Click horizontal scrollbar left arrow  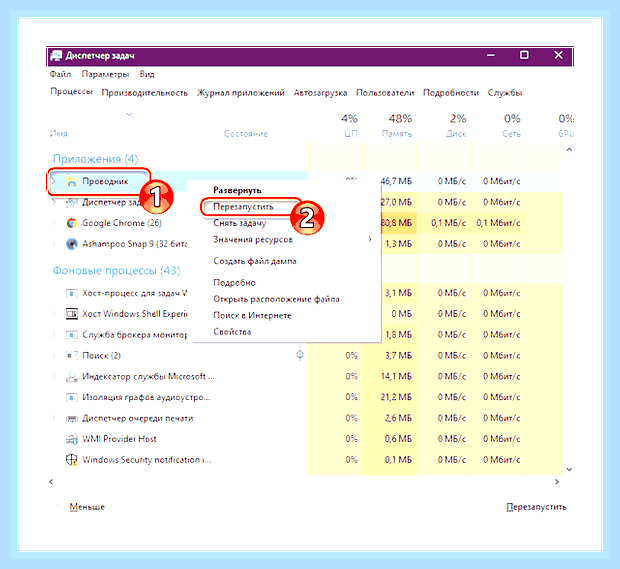[51, 482]
